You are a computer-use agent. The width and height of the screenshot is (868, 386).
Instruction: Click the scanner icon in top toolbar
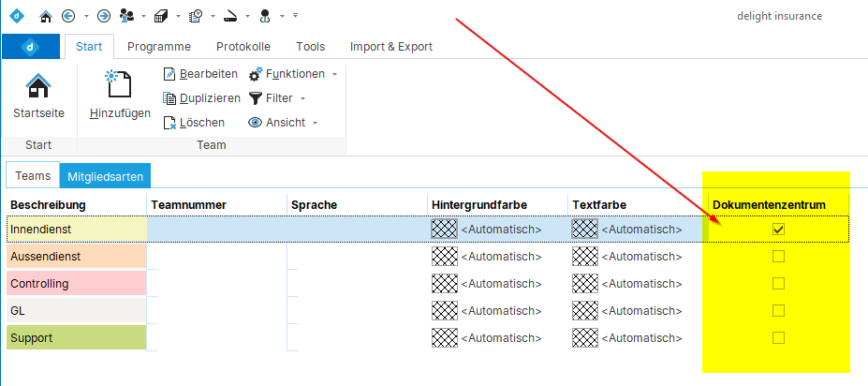click(231, 16)
